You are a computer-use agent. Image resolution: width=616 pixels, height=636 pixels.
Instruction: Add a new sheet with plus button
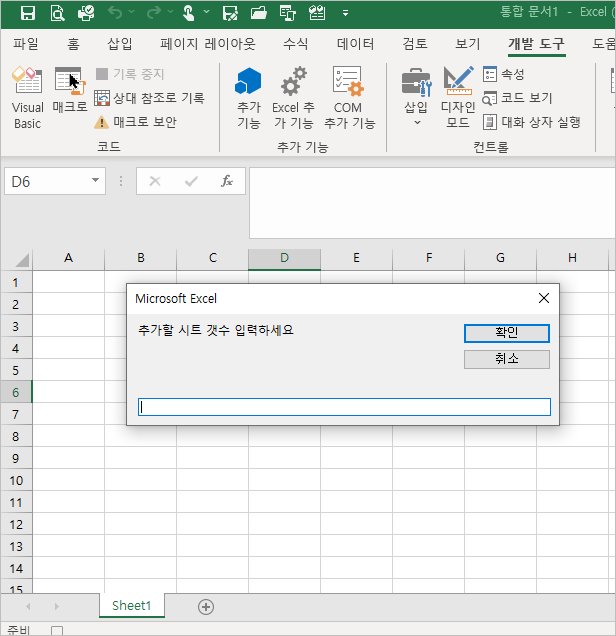pos(206,606)
